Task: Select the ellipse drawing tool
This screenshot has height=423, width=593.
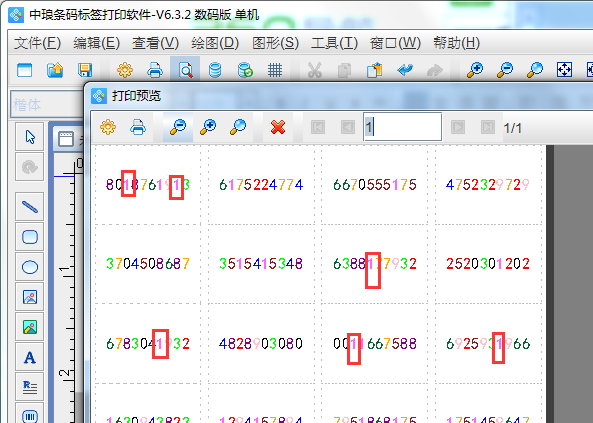Action: coord(30,267)
